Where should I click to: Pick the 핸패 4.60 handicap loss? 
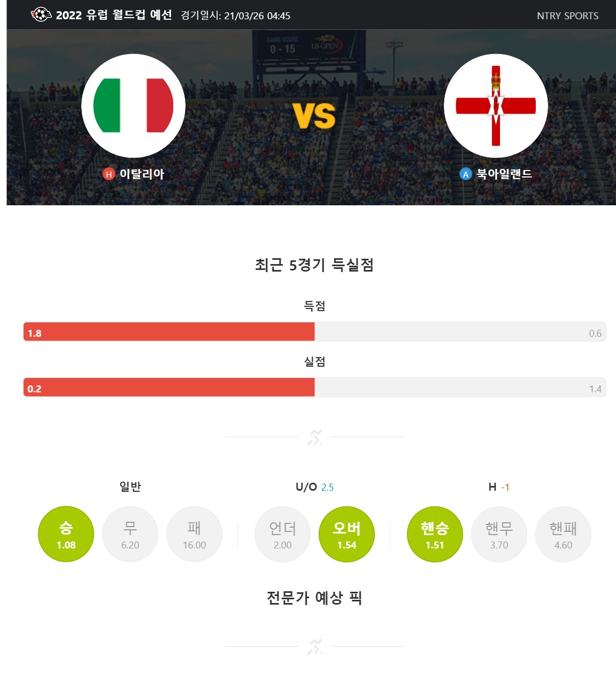click(x=563, y=534)
